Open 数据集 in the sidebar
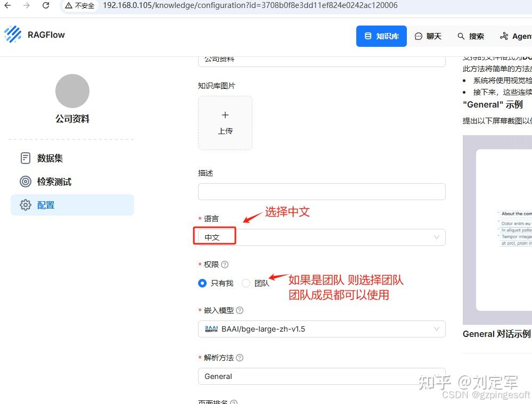Viewport: 532px width, 404px height. [50, 158]
